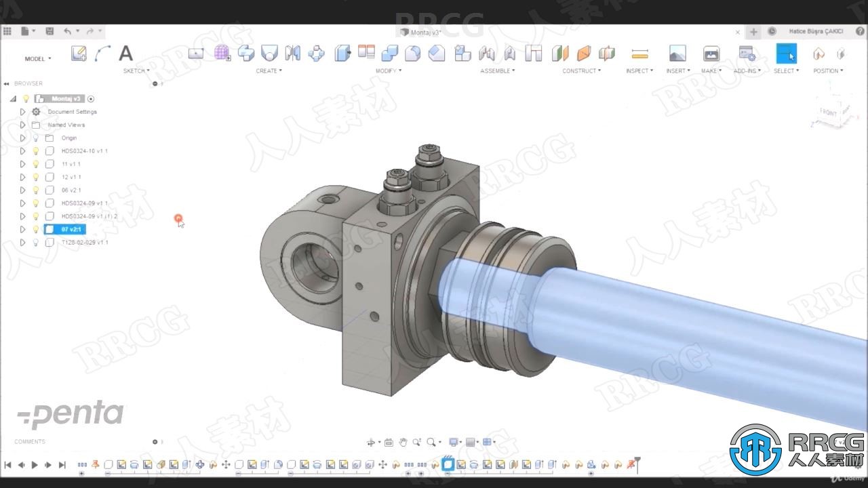Toggle visibility bulb of 06 v2:1

point(36,190)
